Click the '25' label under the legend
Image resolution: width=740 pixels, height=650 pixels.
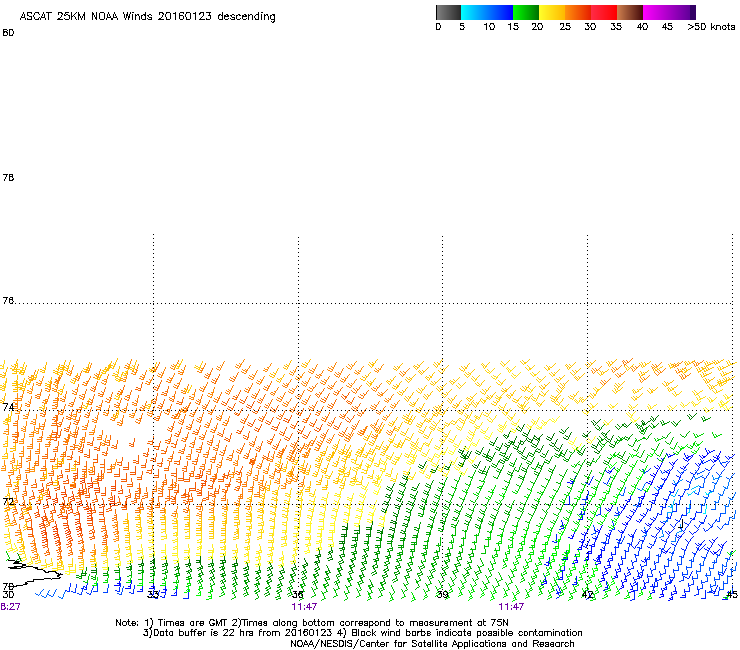click(565, 27)
